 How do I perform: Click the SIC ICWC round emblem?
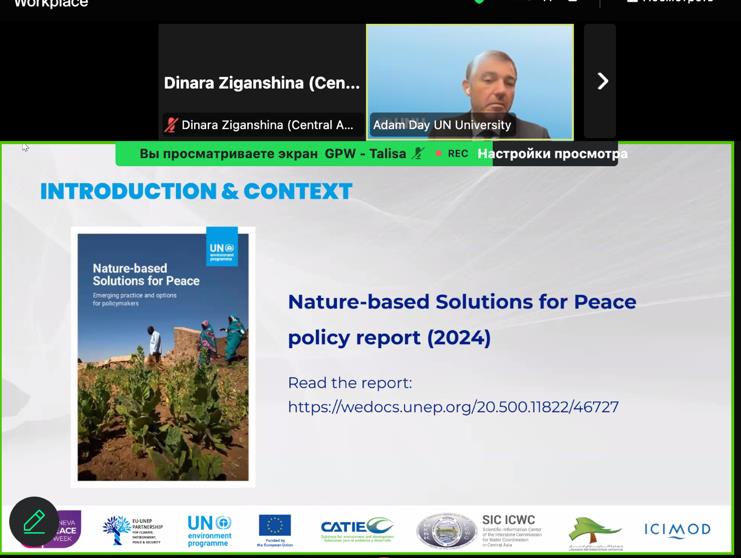[446, 531]
